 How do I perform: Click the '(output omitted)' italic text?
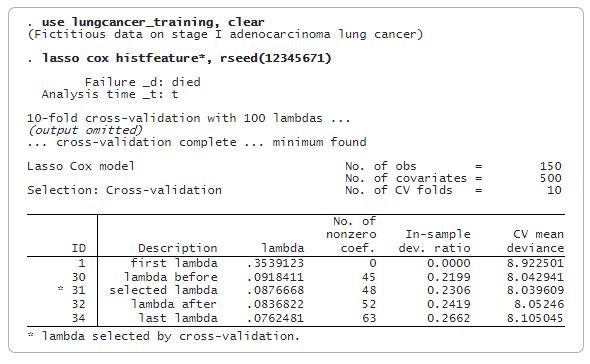click(x=85, y=130)
